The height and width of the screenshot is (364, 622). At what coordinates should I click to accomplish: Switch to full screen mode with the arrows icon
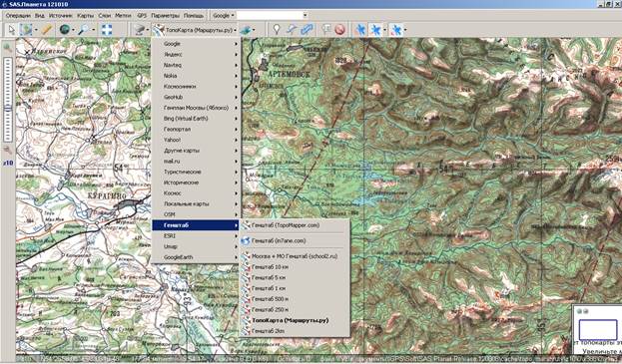point(107,30)
